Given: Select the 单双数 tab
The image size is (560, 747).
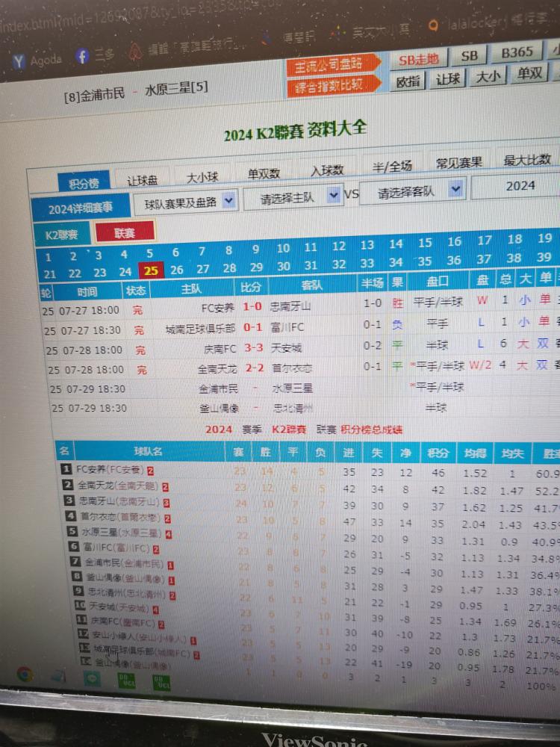Looking at the screenshot, I should point(264,173).
